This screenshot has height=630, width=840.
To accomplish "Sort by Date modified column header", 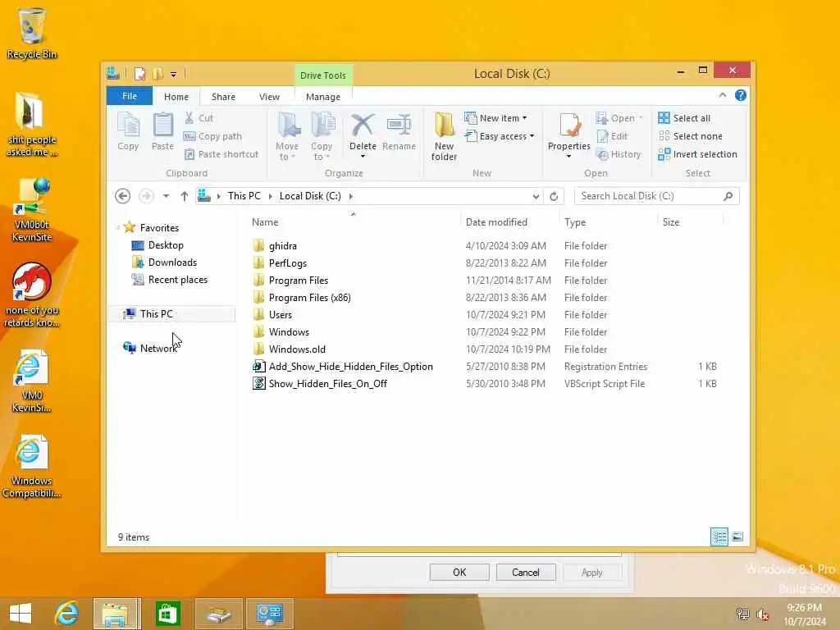I will pos(496,222).
